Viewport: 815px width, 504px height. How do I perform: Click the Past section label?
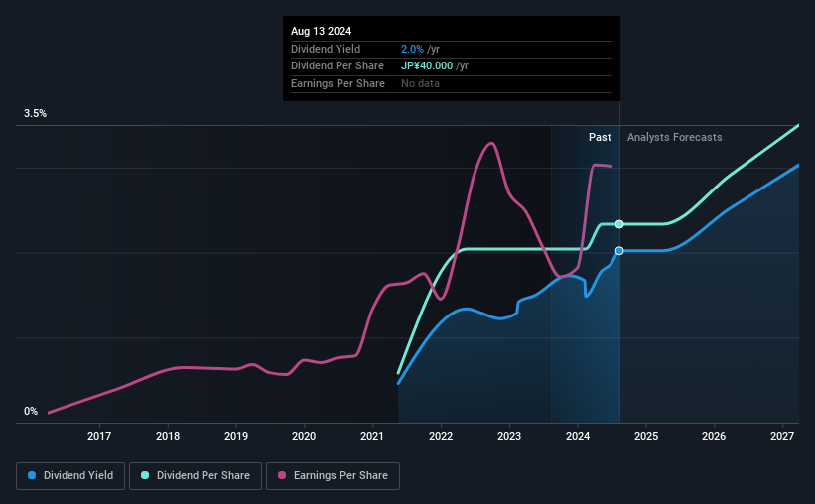click(600, 137)
